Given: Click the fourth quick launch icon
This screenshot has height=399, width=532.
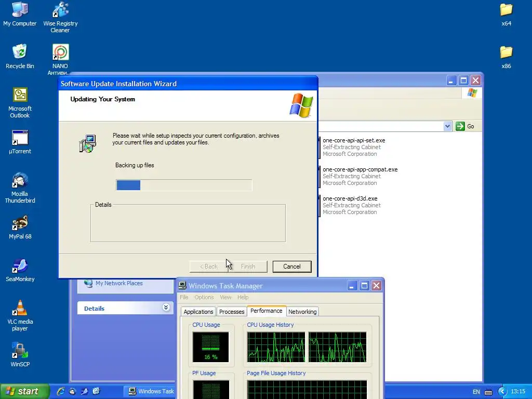Looking at the screenshot, I should click(96, 391).
